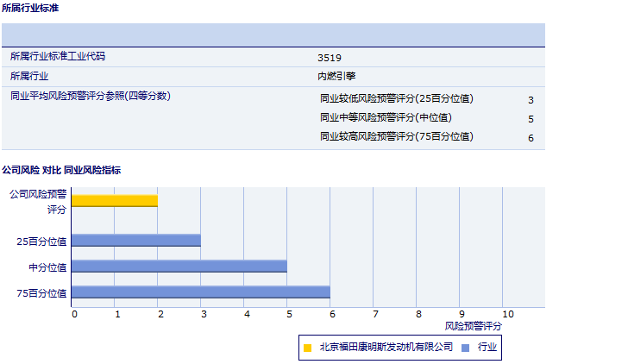
Task: Click the 同业平均风险预警评分参照(四等分数) label
Action: click(91, 96)
